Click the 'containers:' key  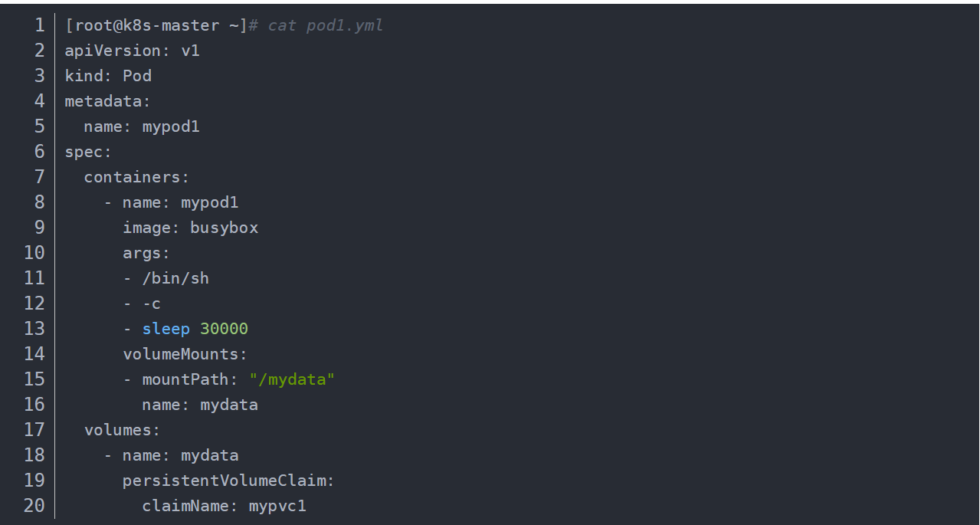click(x=136, y=177)
